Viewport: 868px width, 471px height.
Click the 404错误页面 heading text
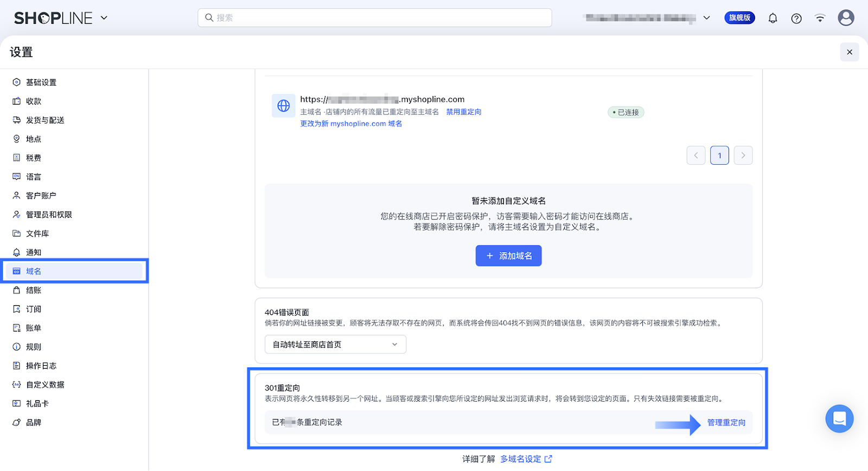287,313
